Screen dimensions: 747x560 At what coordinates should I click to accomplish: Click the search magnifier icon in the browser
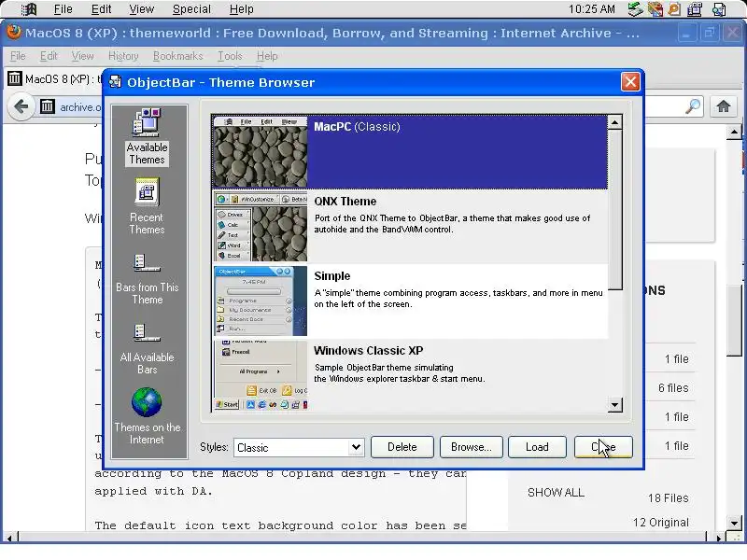[x=693, y=106]
